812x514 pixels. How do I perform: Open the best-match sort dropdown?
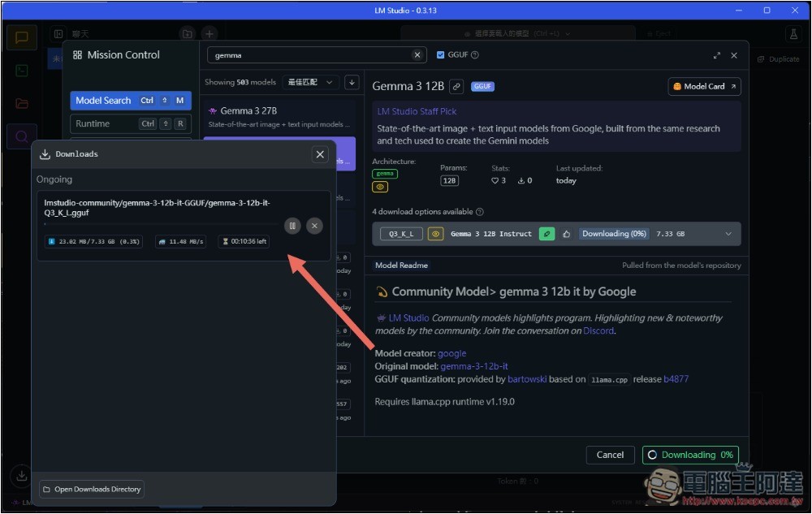[x=311, y=82]
